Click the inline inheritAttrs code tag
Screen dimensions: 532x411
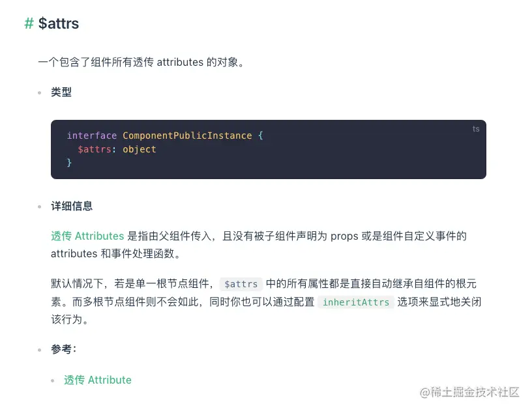[x=356, y=302]
